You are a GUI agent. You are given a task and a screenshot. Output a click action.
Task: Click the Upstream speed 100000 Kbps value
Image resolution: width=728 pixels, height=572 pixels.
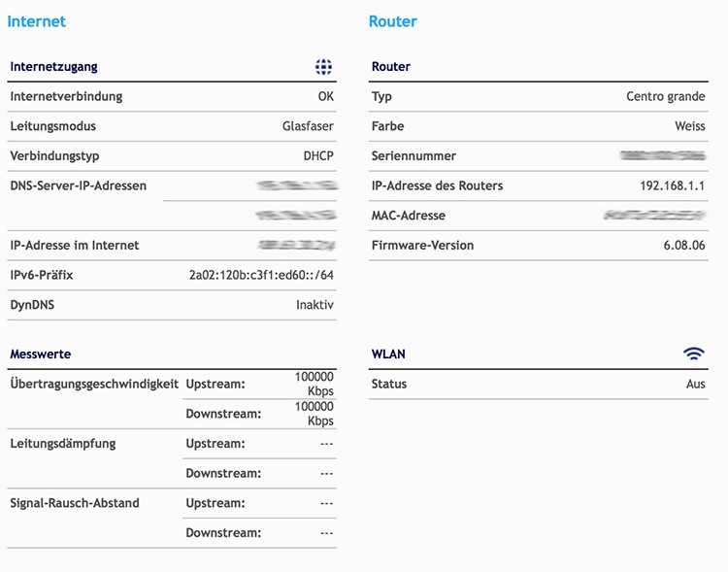(x=314, y=384)
